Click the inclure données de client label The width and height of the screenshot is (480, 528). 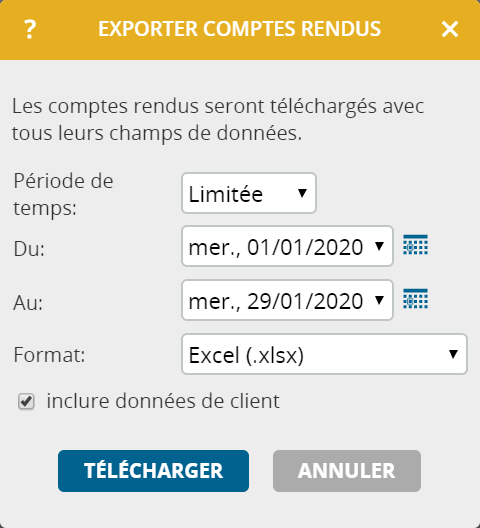click(163, 401)
